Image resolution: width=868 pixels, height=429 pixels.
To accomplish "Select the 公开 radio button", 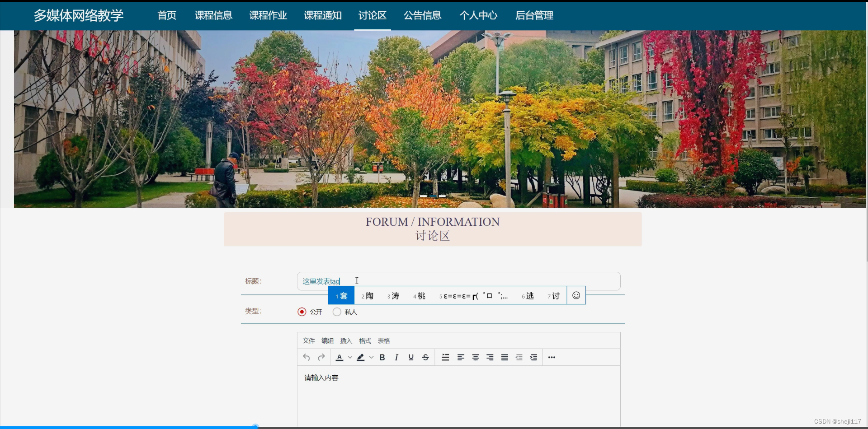I will [x=302, y=312].
